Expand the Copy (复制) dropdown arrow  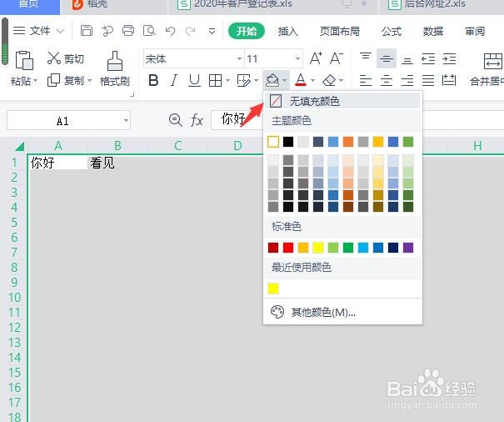89,80
